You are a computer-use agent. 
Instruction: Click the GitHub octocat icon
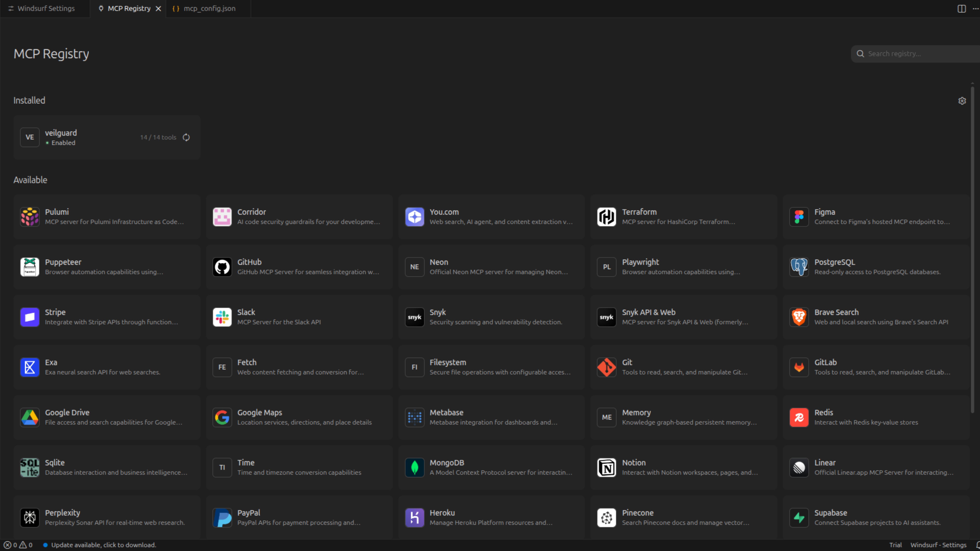[222, 267]
